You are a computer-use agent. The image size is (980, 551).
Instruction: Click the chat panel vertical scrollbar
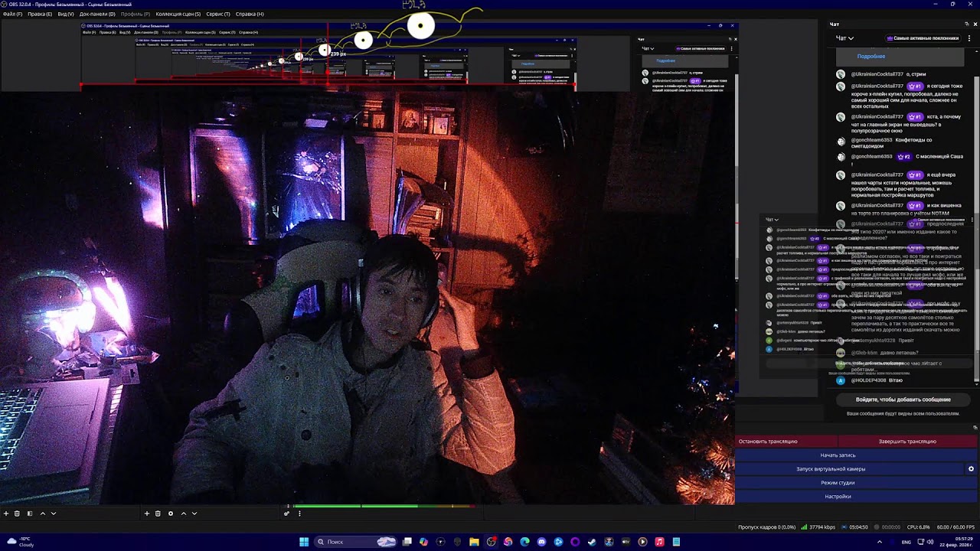coord(976,230)
